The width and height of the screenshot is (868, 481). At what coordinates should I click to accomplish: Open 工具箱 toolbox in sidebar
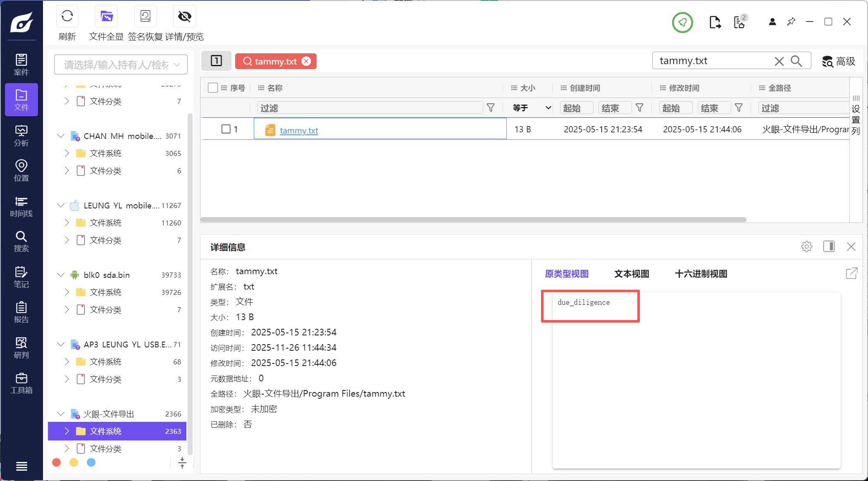click(21, 383)
